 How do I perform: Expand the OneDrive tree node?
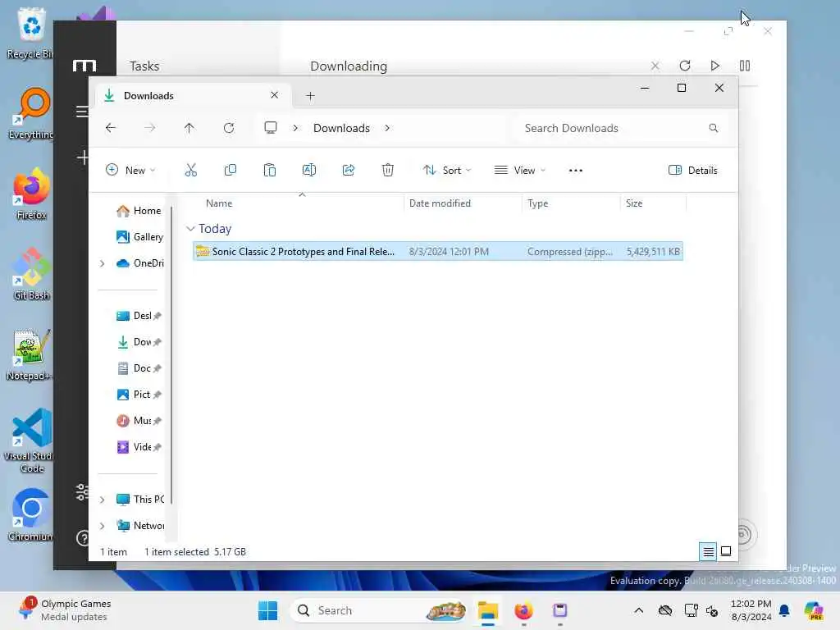click(x=103, y=263)
